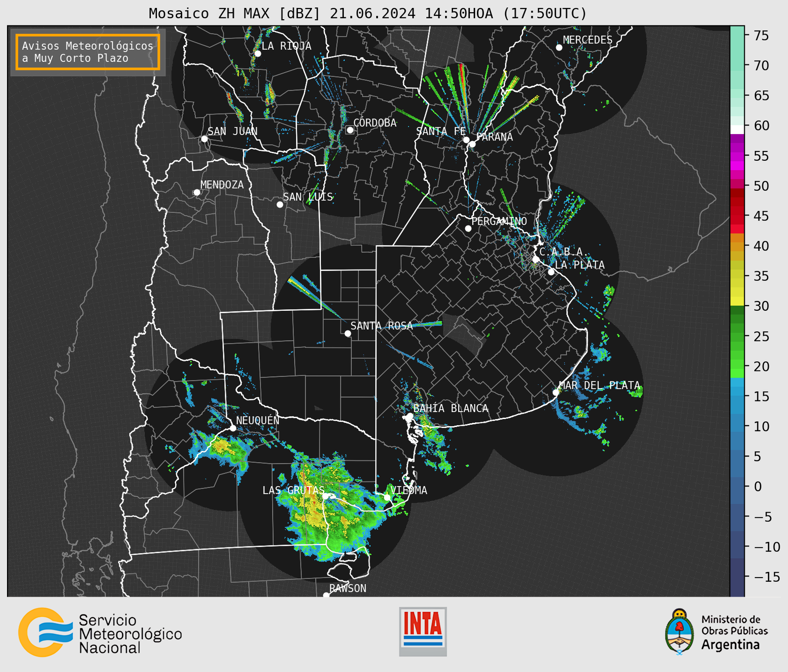Click the RAWSON city label
The image size is (788, 672).
(x=348, y=588)
